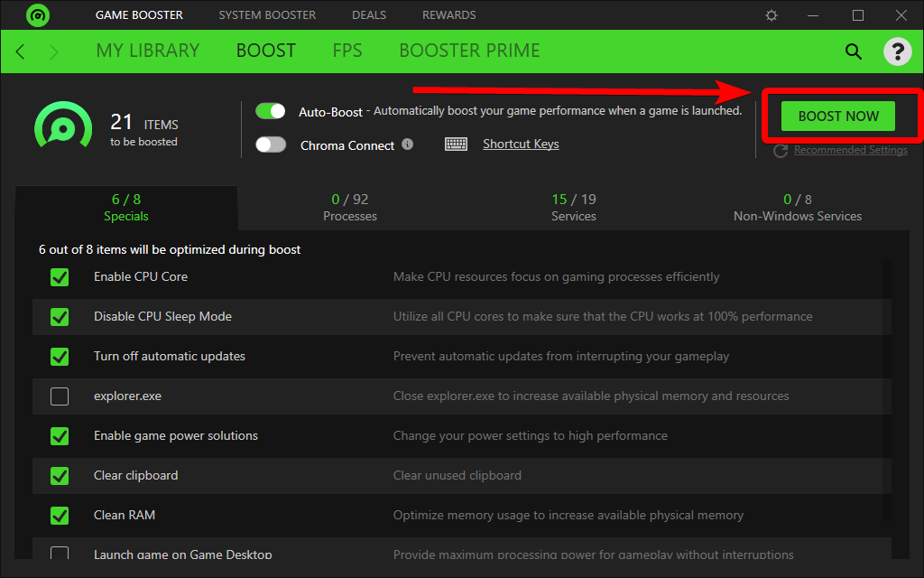Image resolution: width=924 pixels, height=578 pixels.
Task: Open help via the question mark icon
Action: [898, 51]
